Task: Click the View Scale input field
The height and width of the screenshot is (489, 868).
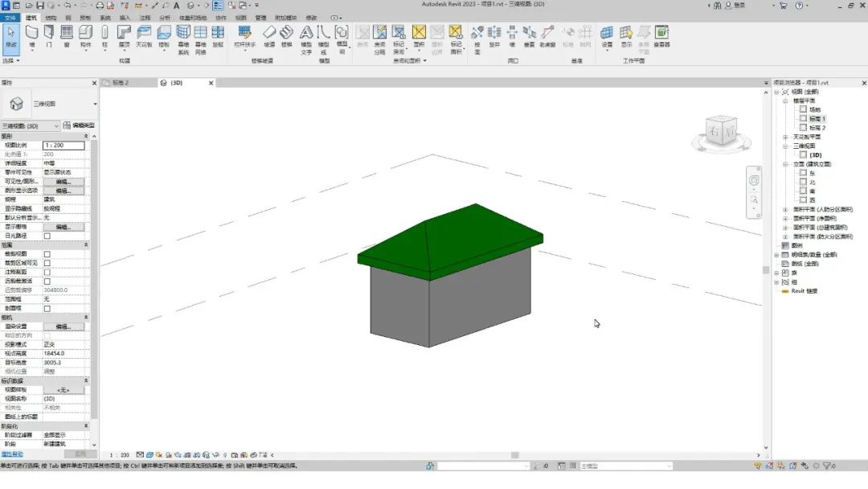Action: (63, 146)
